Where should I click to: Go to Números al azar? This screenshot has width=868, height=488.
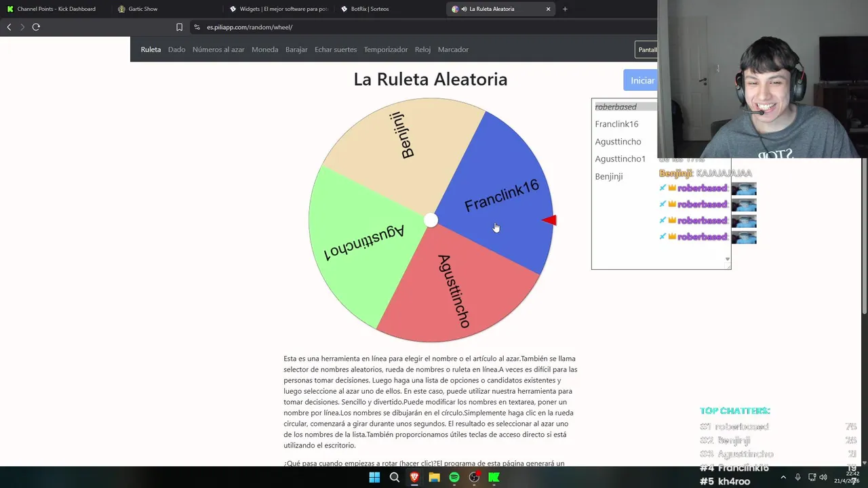(218, 49)
